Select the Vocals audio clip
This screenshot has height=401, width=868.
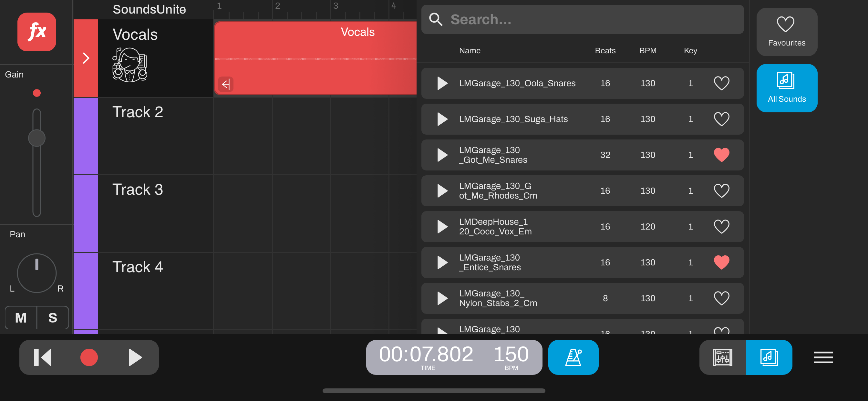coord(315,58)
